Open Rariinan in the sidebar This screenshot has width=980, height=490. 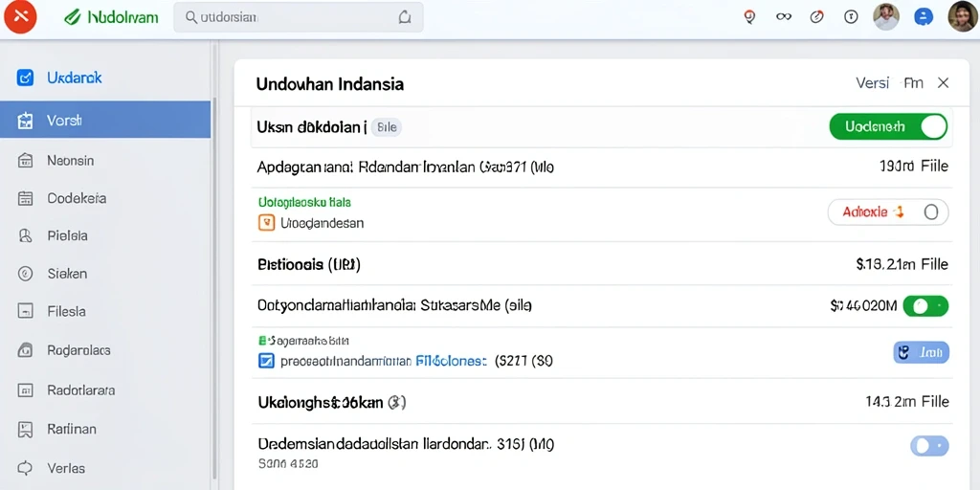[72, 430]
